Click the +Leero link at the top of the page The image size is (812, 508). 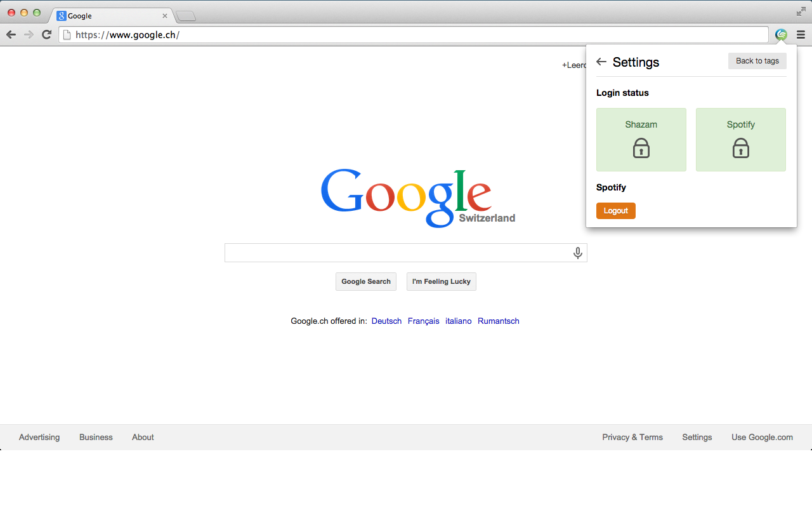[x=574, y=65]
